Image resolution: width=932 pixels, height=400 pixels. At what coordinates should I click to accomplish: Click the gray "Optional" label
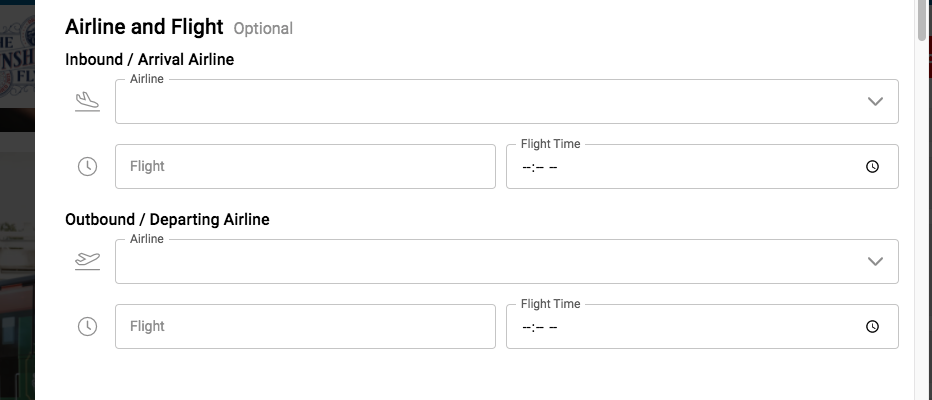263,29
